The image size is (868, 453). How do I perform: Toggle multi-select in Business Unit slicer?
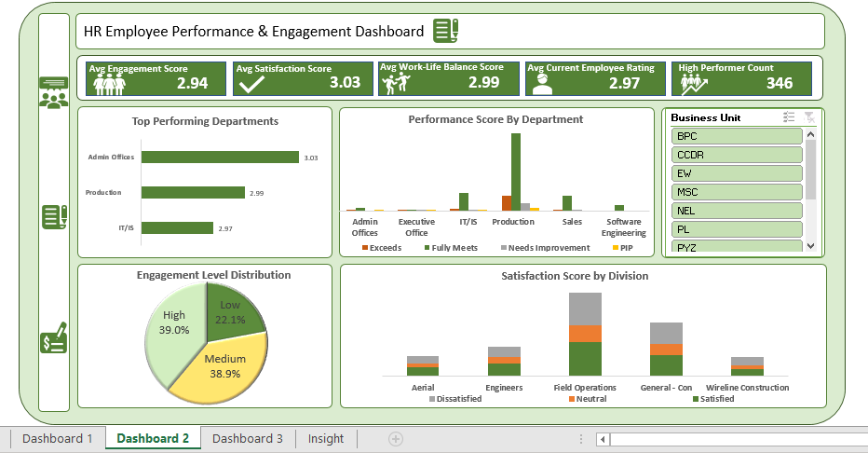789,117
